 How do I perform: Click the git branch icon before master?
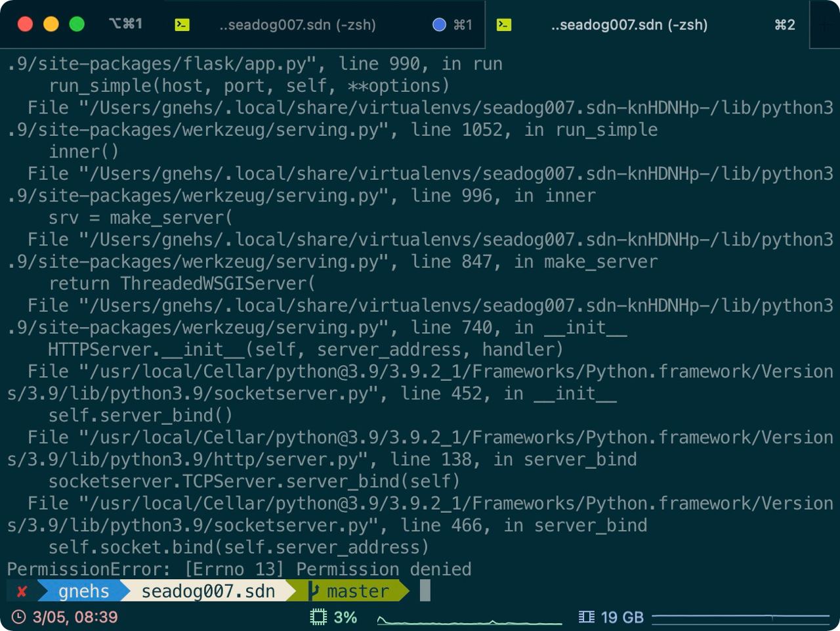pos(314,591)
